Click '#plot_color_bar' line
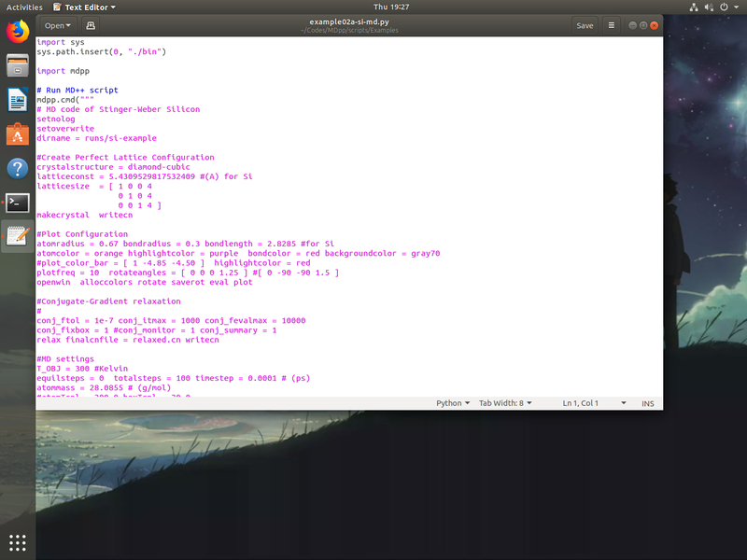This screenshot has height=560, width=747. [174, 263]
